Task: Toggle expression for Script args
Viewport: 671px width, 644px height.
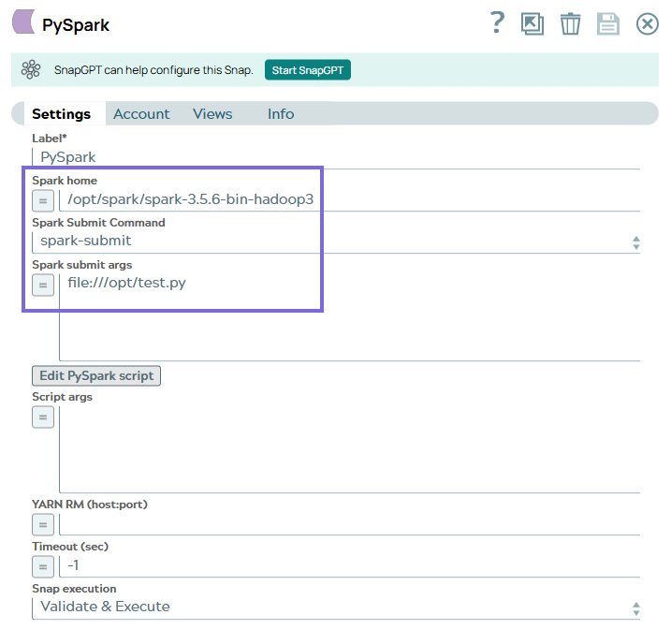Action: (43, 417)
